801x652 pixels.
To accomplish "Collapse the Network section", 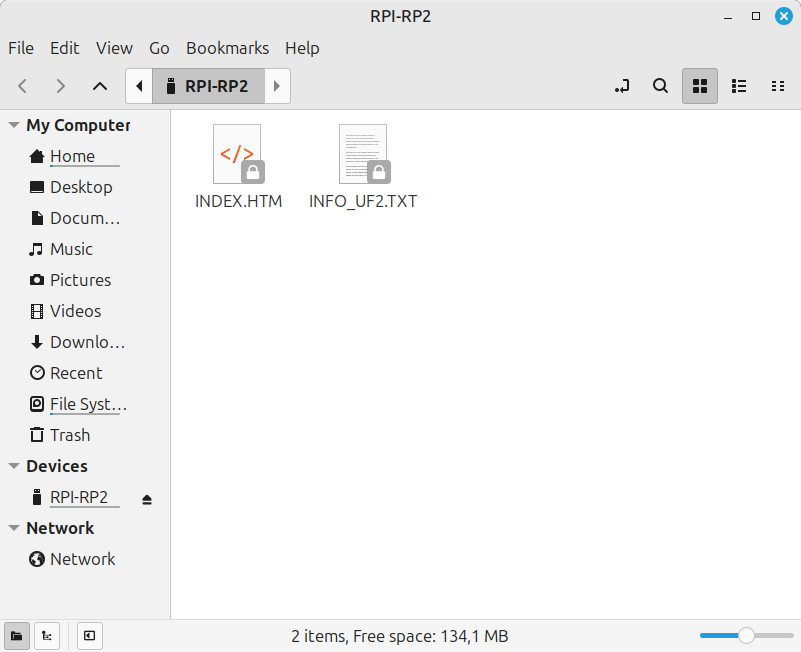I will pos(12,528).
